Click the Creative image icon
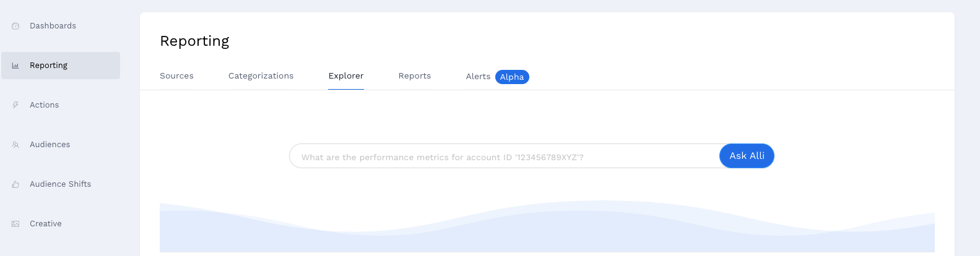 click(15, 224)
